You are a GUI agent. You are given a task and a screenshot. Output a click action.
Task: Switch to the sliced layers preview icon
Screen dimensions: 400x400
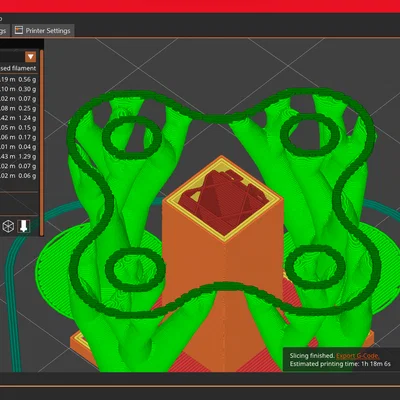[x=23, y=226]
